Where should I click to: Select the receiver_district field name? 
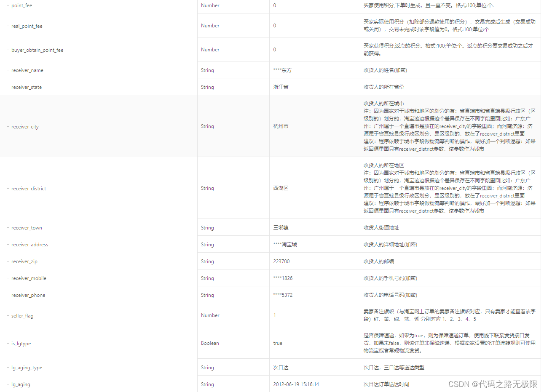click(x=29, y=189)
